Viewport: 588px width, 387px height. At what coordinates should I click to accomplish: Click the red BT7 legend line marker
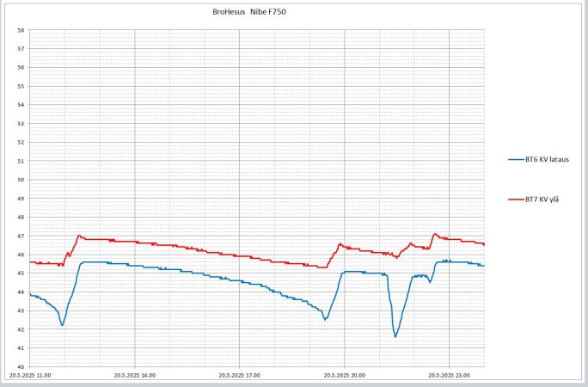516,200
